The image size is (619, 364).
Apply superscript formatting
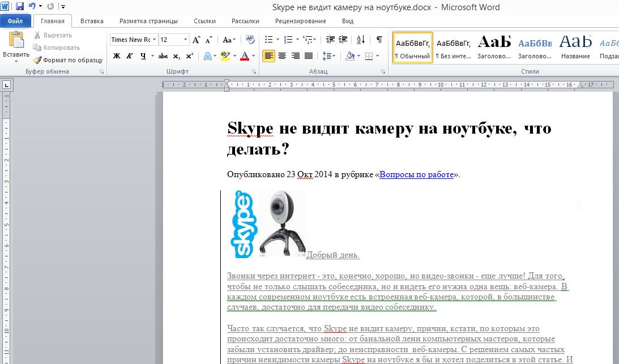click(x=190, y=56)
